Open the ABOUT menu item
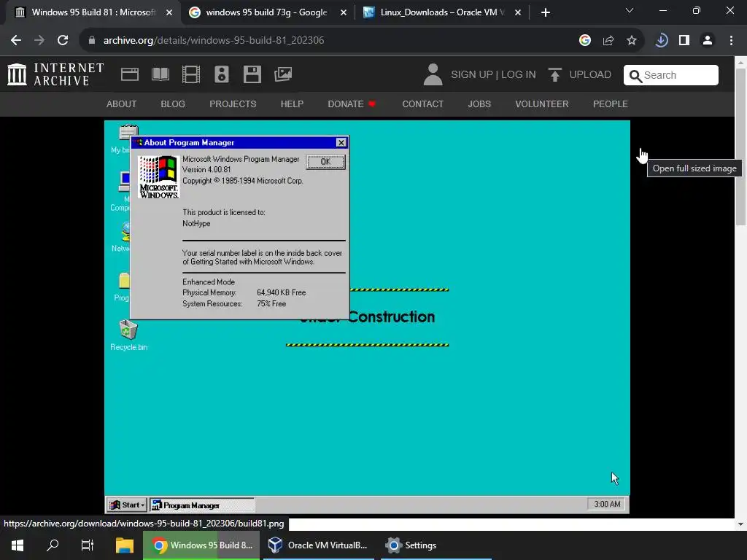Screen dimensions: 747x560 [x=122, y=104]
